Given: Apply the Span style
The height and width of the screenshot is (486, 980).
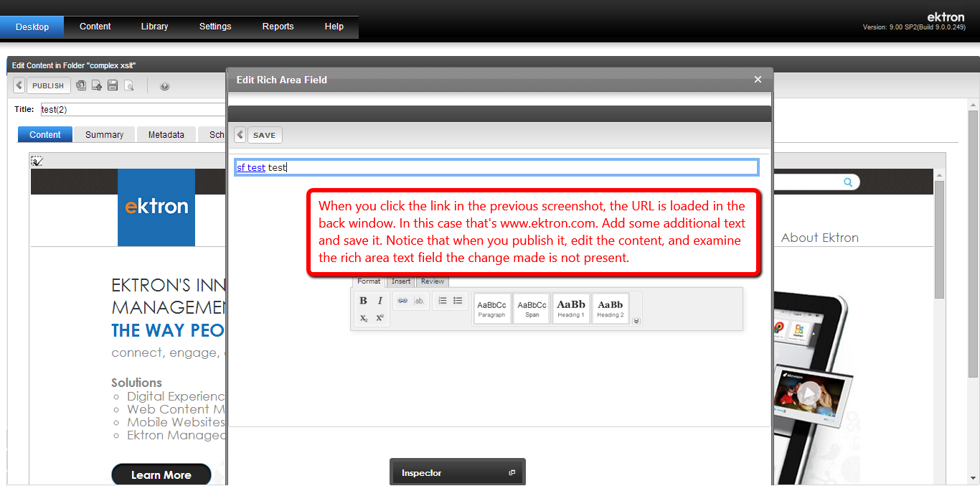Looking at the screenshot, I should pos(532,308).
